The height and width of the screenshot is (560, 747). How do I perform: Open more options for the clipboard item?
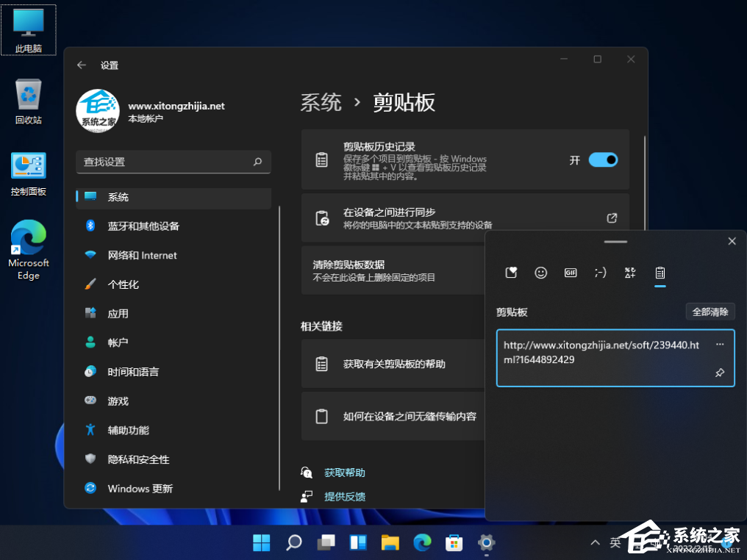(720, 344)
